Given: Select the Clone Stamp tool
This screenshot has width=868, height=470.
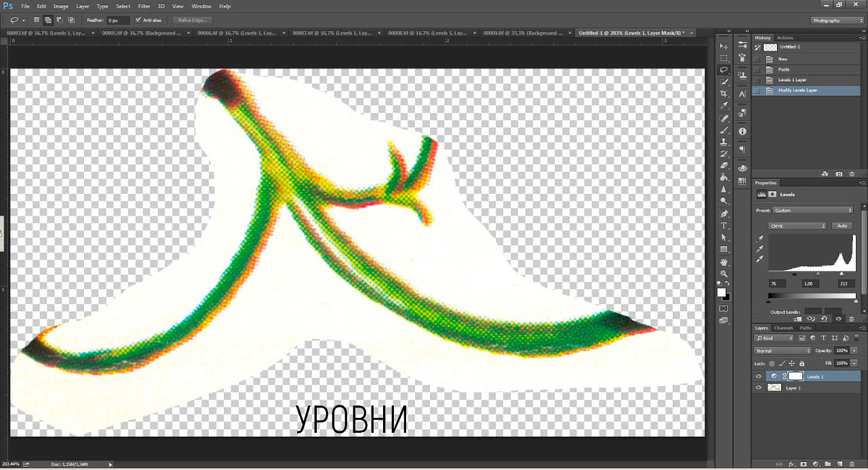Looking at the screenshot, I should coord(724,142).
